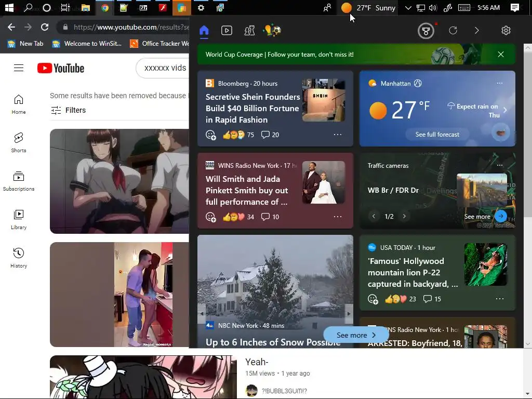Open YouTube Shorts in sidebar

click(19, 143)
